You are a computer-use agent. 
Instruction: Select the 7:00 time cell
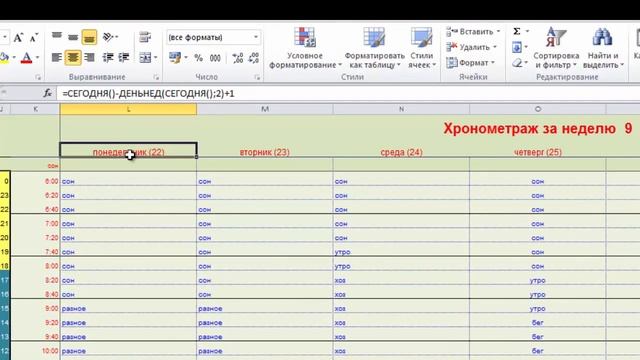(36, 224)
